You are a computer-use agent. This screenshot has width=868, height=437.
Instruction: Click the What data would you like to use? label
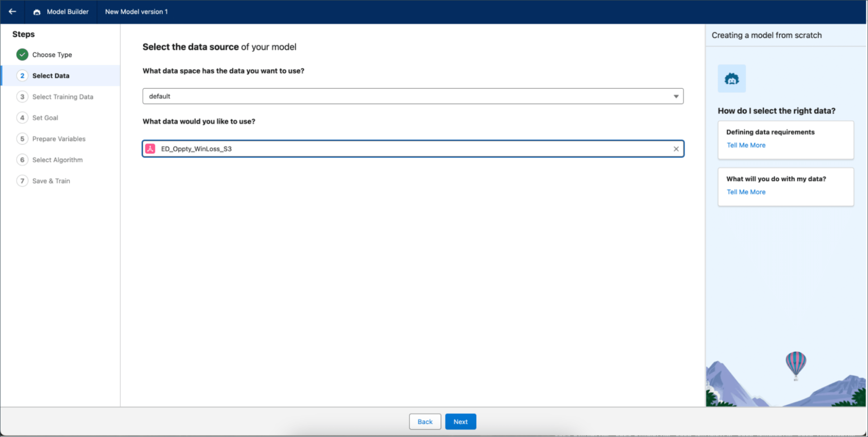(x=199, y=122)
